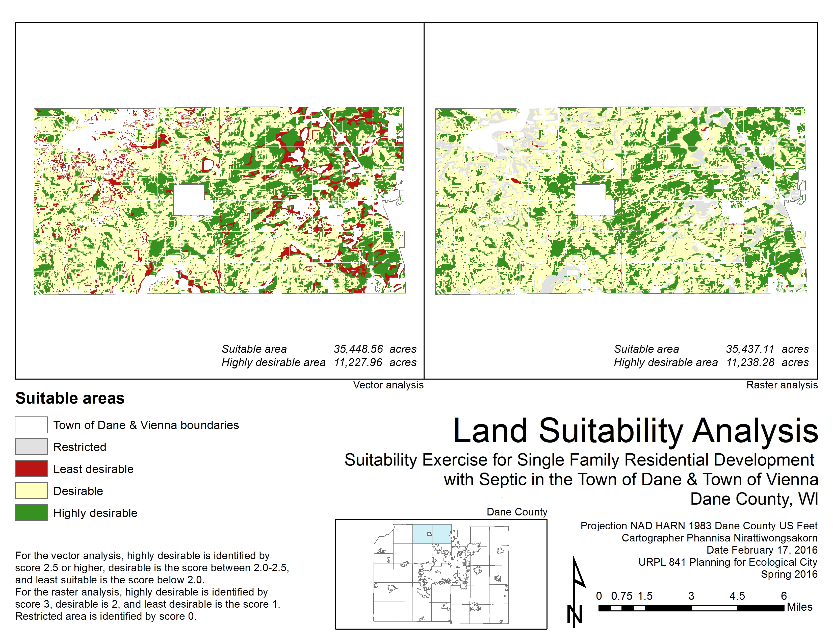833x644 pixels.
Task: Click white excluded square in raster map
Action: [591, 200]
